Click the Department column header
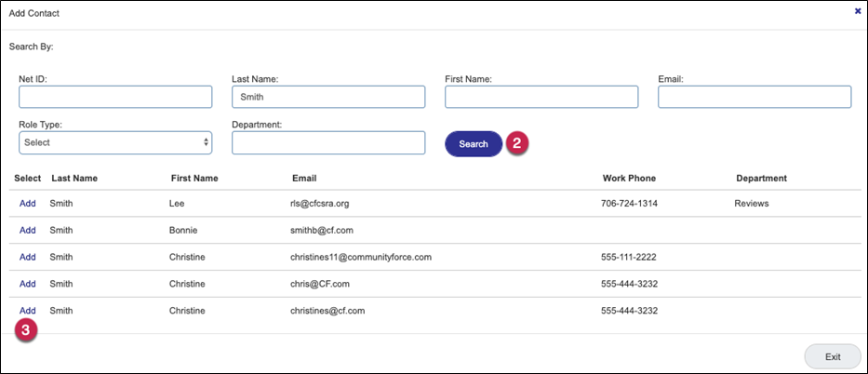This screenshot has width=868, height=374. click(x=761, y=178)
